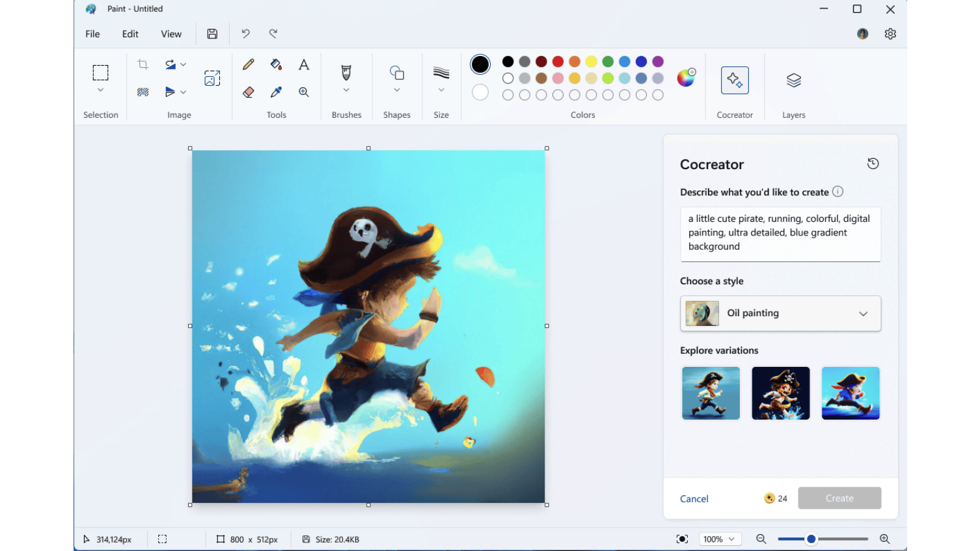The width and height of the screenshot is (980, 551).
Task: Open the Layers panel
Action: [x=793, y=81]
